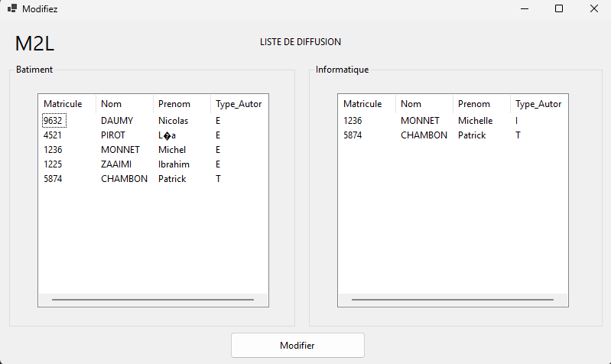Click the horizontal scrollbar of the Informatique list

(453, 300)
